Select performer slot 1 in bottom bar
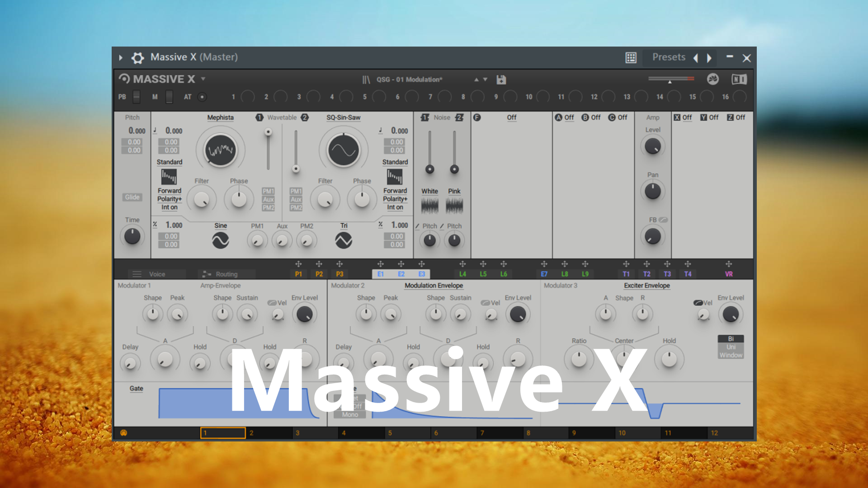Screen dimensions: 868x488 pos(223,433)
